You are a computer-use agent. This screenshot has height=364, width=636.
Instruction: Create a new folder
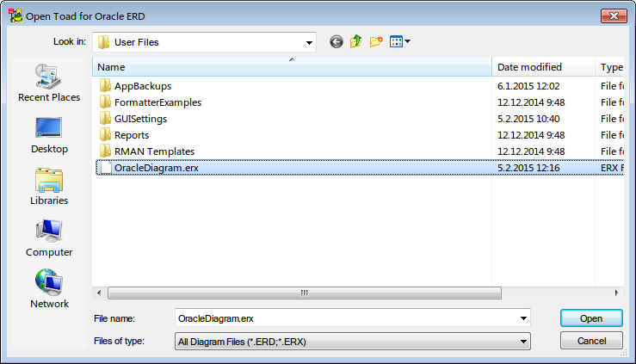(376, 41)
